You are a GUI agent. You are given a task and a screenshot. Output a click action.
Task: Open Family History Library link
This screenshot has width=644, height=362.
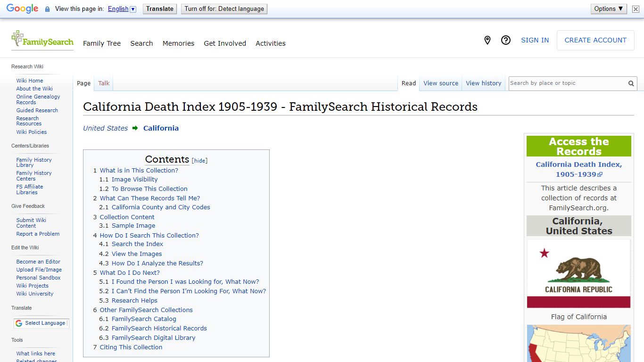(34, 163)
